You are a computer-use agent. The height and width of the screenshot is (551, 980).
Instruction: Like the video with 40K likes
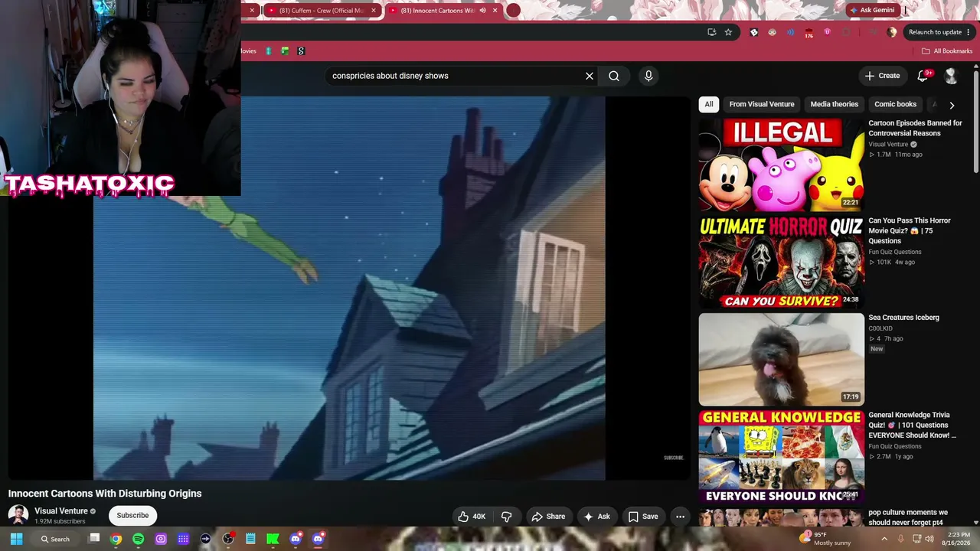tap(472, 517)
